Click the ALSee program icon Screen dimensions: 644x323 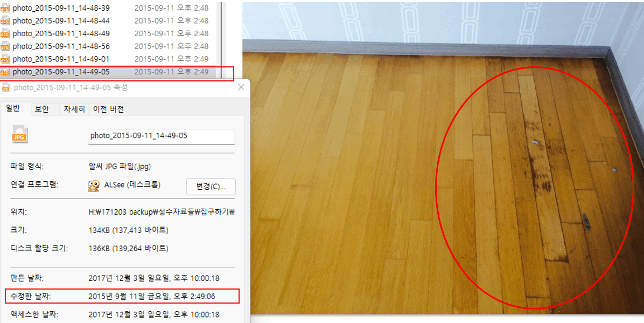tap(93, 186)
